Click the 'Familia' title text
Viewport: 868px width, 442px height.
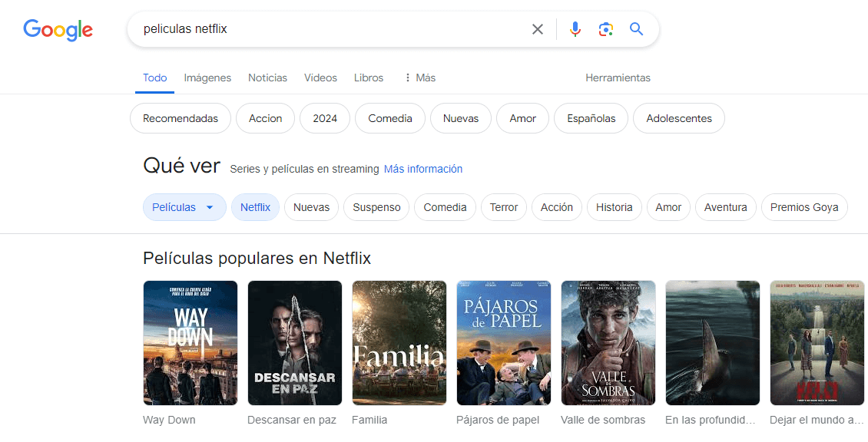coord(369,420)
